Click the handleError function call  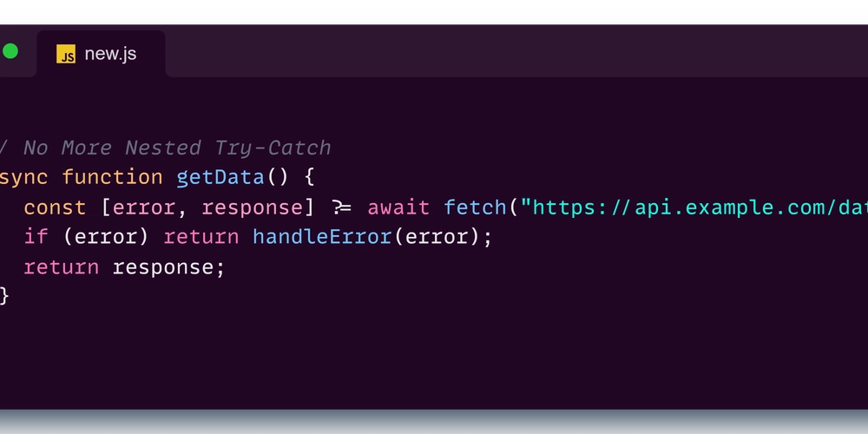[322, 237]
